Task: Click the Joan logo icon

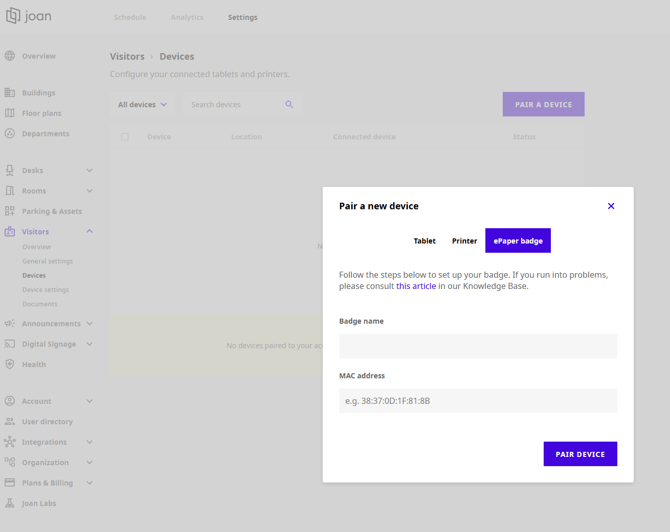Action: pyautogui.click(x=13, y=16)
